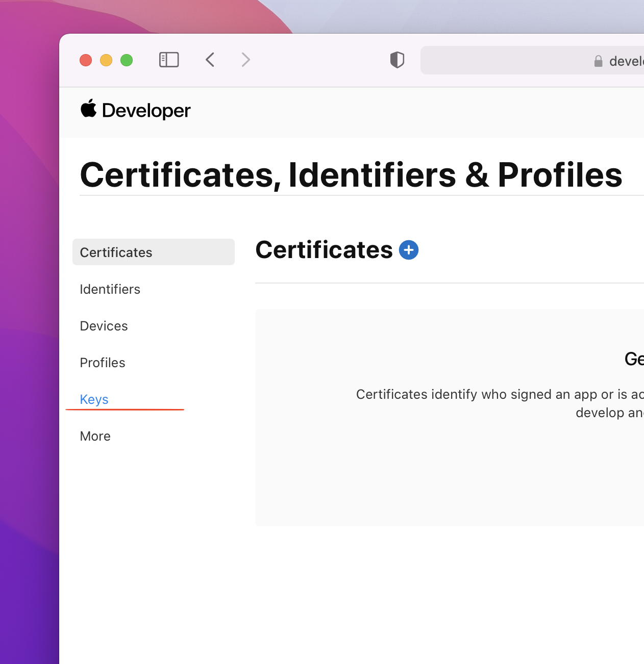Image resolution: width=644 pixels, height=664 pixels.
Task: Open Identifiers in the sidebar
Action: point(110,289)
